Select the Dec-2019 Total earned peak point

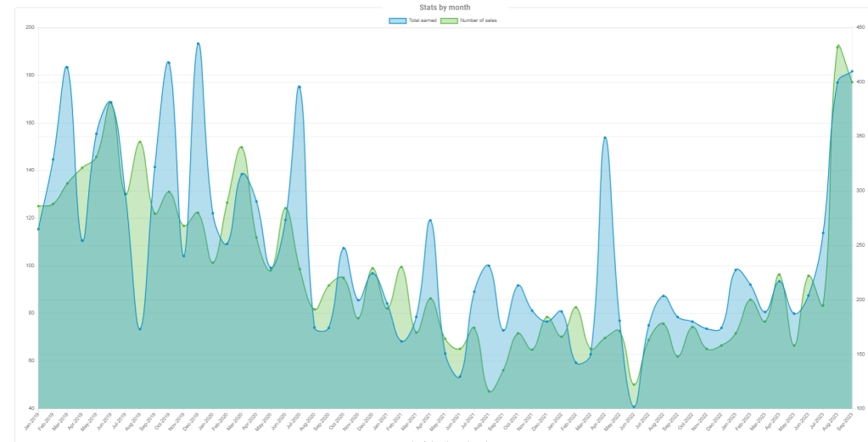point(199,43)
